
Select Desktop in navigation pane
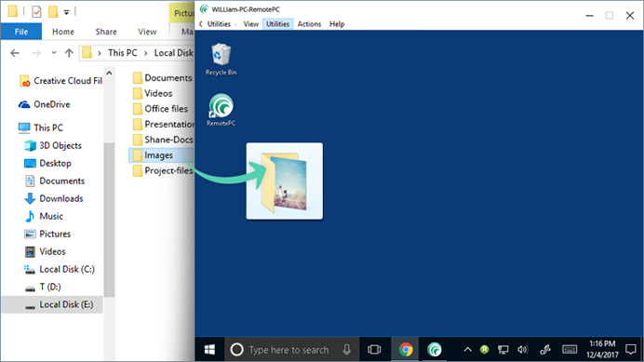(47, 163)
